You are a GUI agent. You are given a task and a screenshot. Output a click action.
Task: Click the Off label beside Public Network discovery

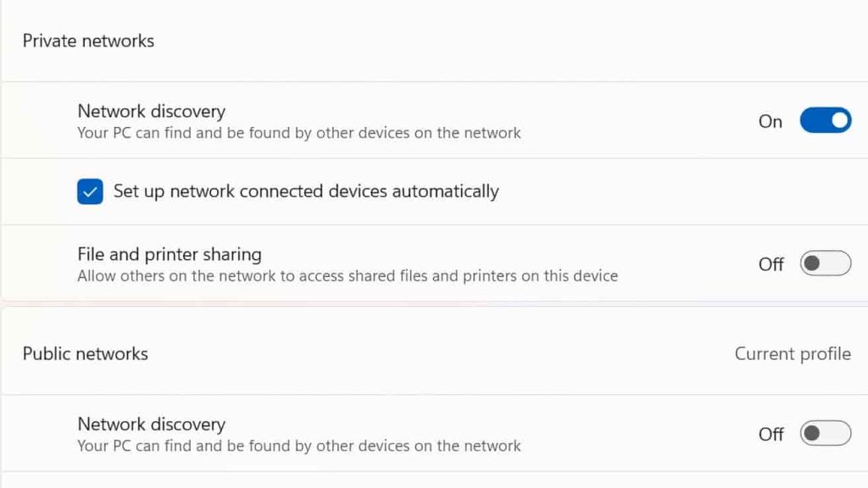pos(771,434)
